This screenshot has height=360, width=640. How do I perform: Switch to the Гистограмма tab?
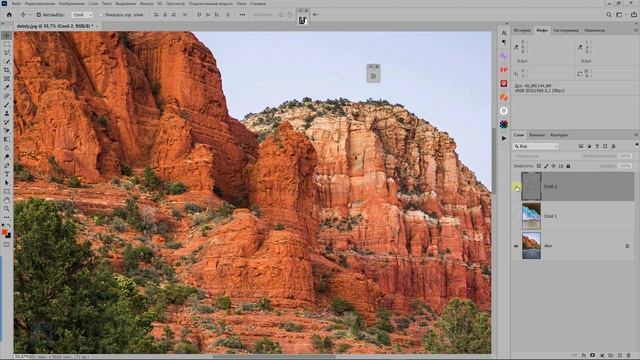point(566,30)
